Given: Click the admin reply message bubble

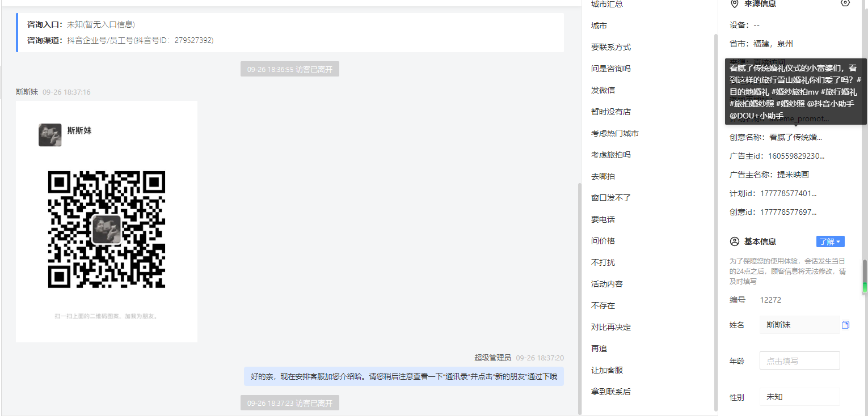Looking at the screenshot, I should pos(404,376).
